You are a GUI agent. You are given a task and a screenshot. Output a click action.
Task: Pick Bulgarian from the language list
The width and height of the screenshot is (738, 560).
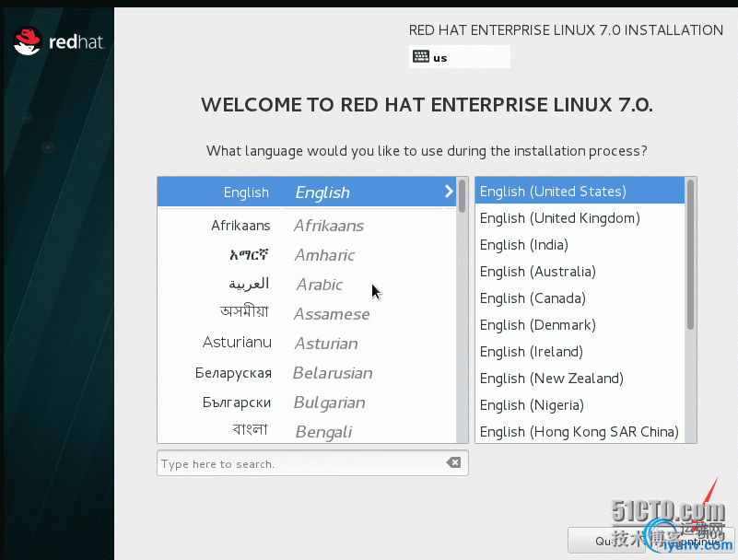pyautogui.click(x=307, y=402)
